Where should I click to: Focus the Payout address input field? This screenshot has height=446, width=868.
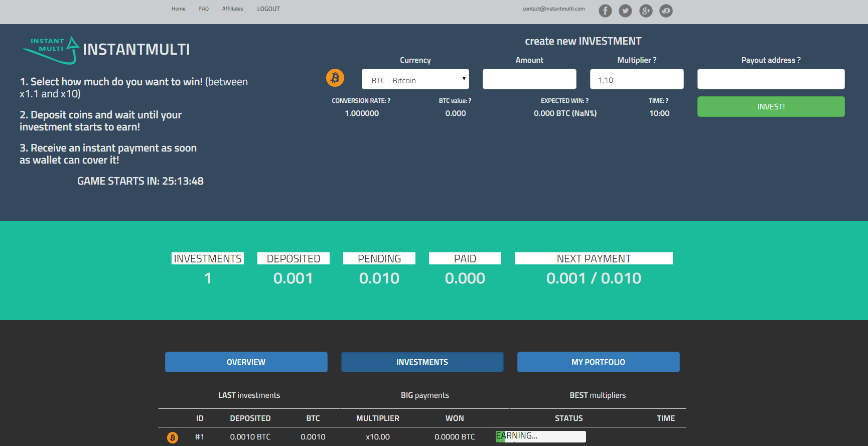click(x=771, y=79)
